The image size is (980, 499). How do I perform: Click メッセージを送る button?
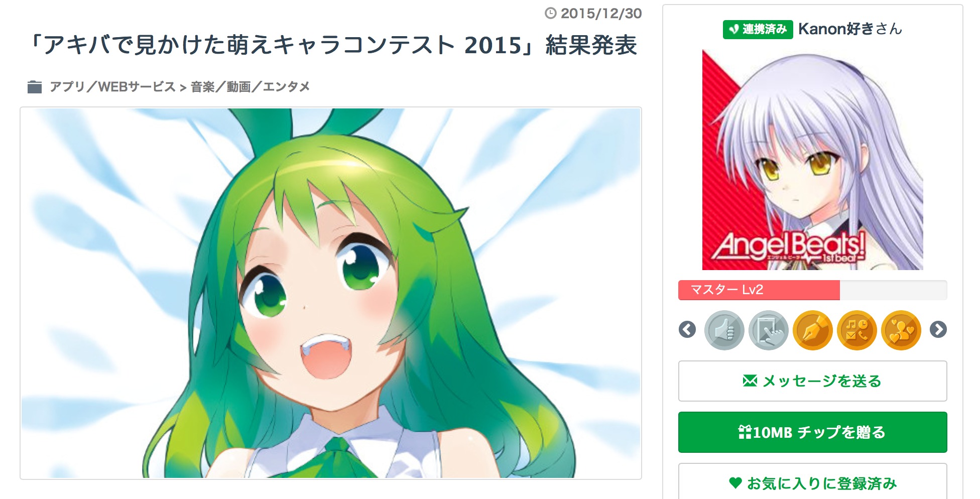[x=812, y=381]
